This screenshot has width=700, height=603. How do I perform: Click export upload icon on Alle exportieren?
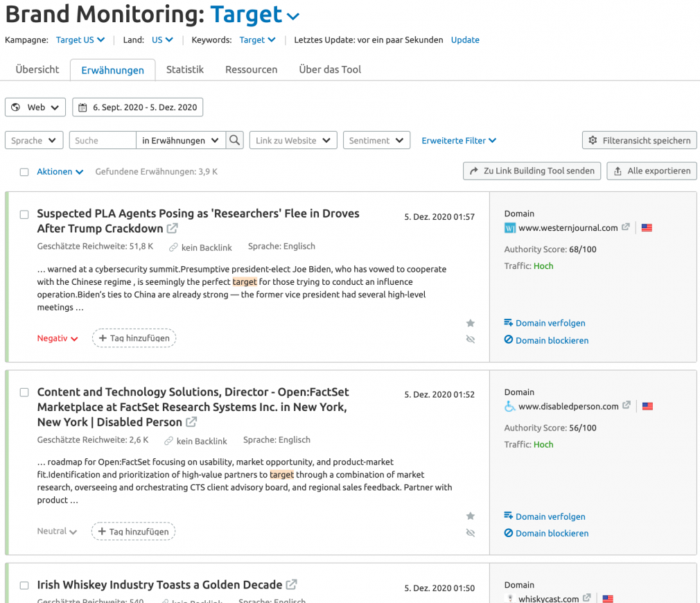pyautogui.click(x=618, y=171)
